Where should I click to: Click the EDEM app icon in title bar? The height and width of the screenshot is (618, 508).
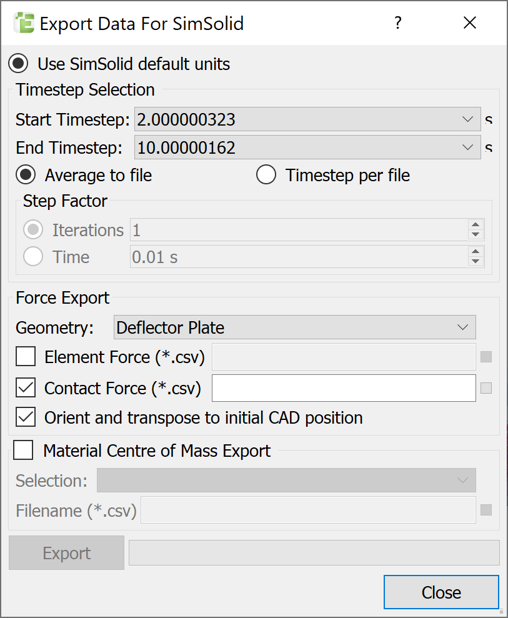coord(24,23)
